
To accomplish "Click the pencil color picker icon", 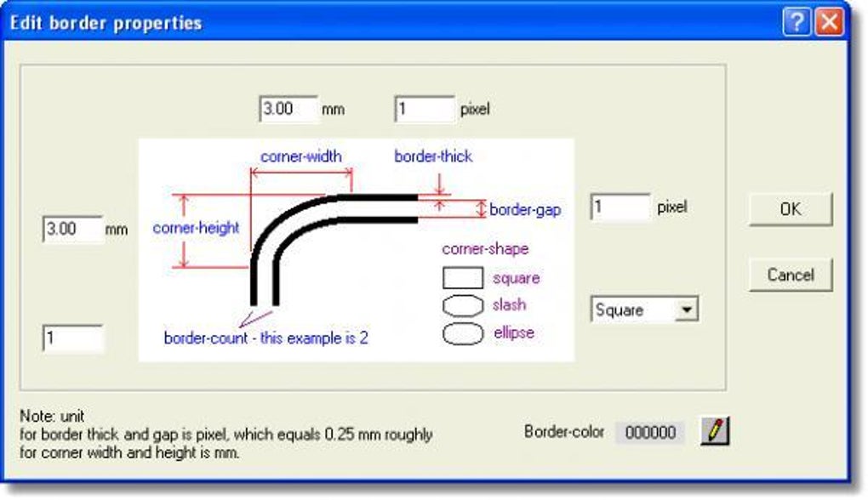I will [715, 432].
